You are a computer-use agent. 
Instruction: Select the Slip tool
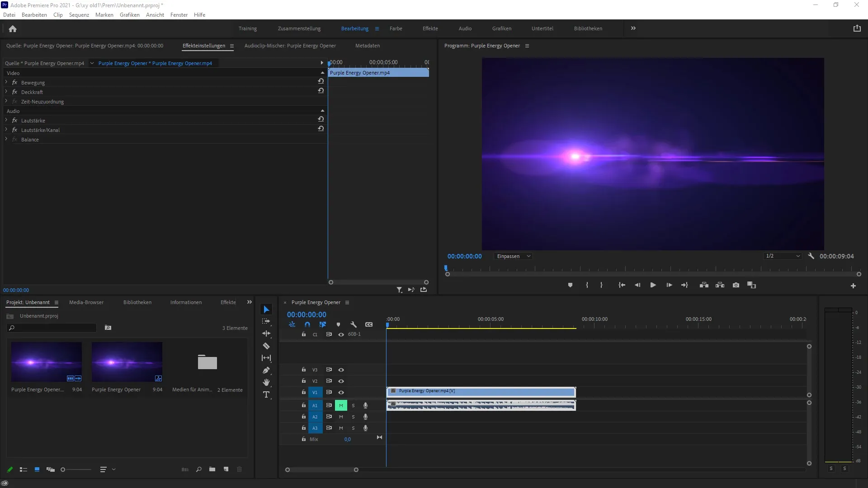point(266,358)
